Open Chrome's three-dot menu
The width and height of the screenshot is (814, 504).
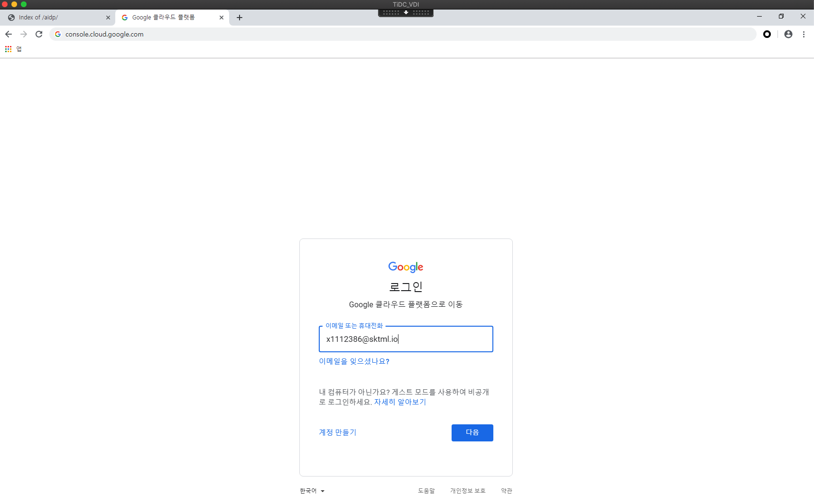pos(804,34)
